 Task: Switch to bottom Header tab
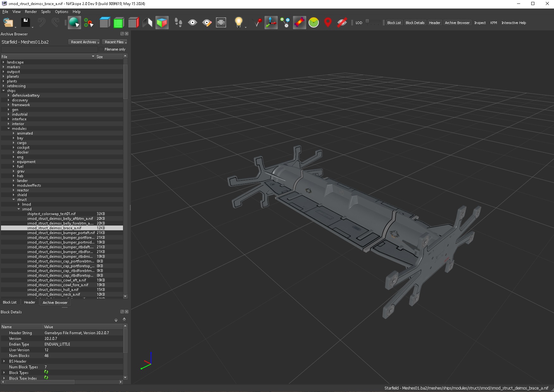click(30, 302)
